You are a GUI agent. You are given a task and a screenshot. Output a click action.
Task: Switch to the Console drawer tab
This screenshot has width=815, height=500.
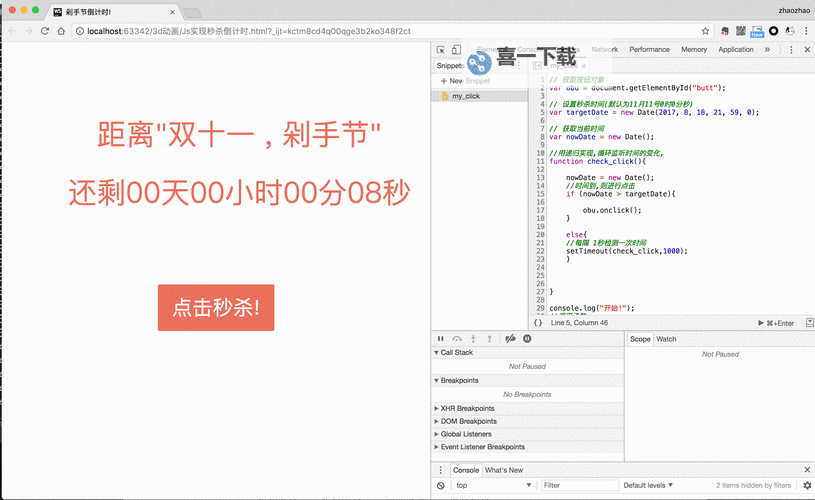pos(466,470)
